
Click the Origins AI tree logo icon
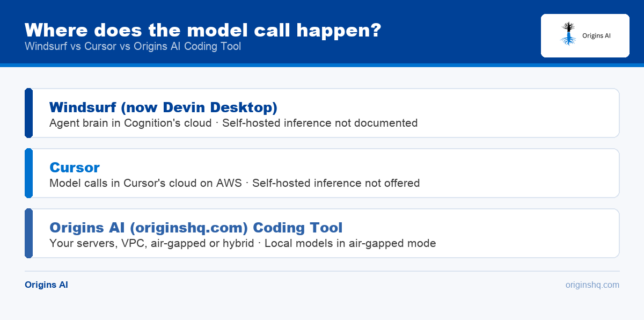567,34
